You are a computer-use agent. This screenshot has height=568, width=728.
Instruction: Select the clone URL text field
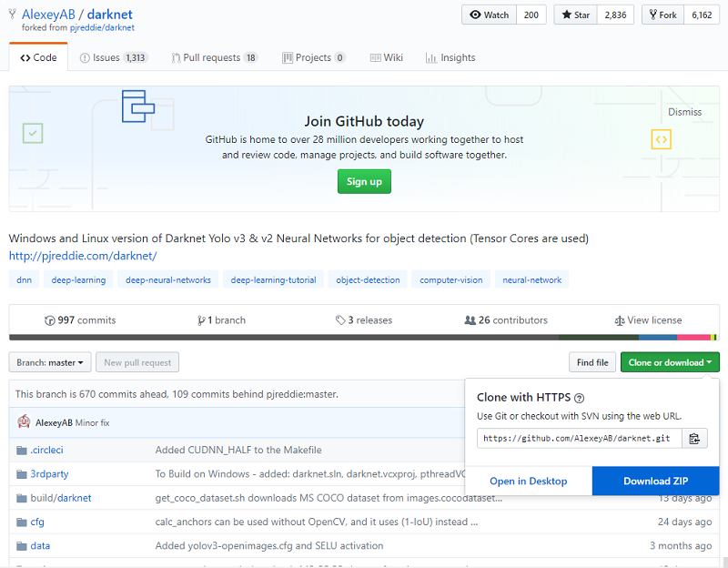[x=579, y=439]
